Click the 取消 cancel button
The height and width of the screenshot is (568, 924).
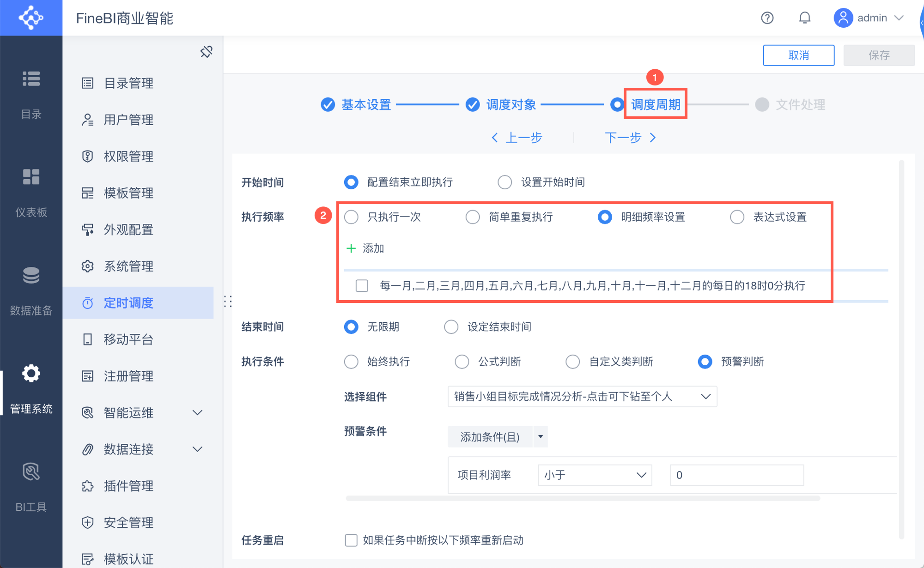(x=798, y=55)
